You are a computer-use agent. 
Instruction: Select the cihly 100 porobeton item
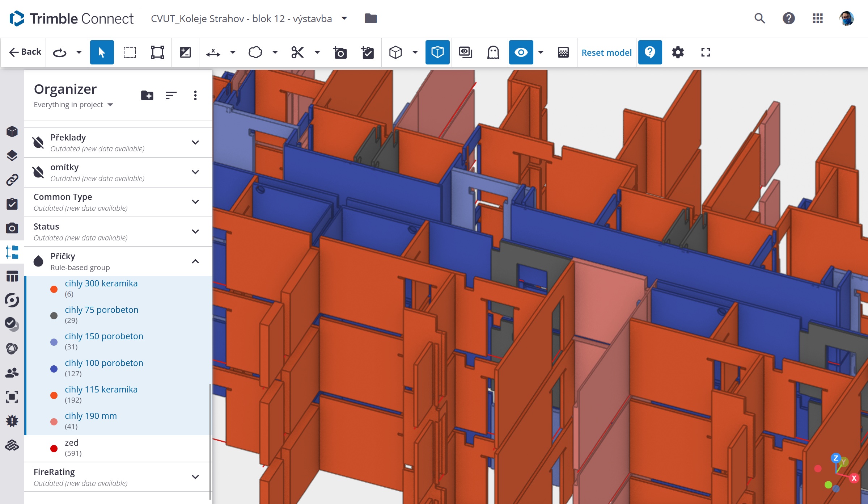tap(104, 363)
